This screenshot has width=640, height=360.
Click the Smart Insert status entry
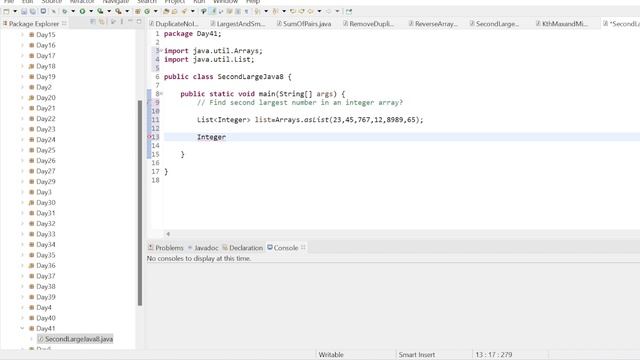[x=416, y=355]
